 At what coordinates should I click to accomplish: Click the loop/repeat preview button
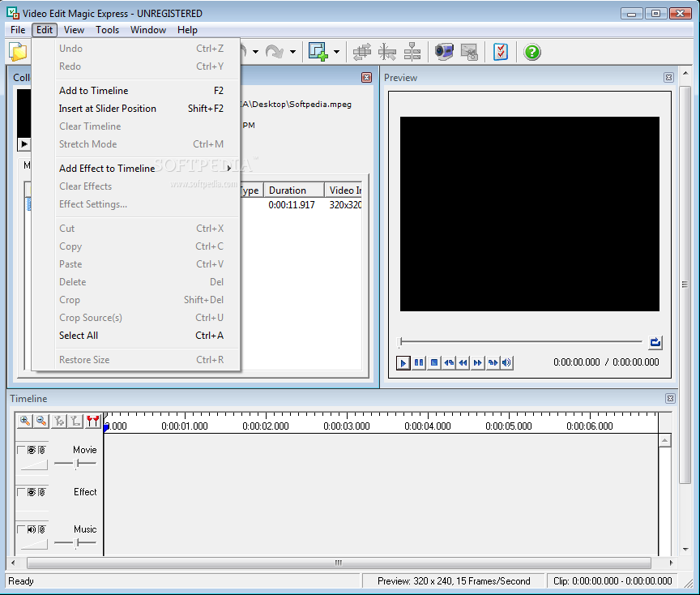(x=655, y=343)
